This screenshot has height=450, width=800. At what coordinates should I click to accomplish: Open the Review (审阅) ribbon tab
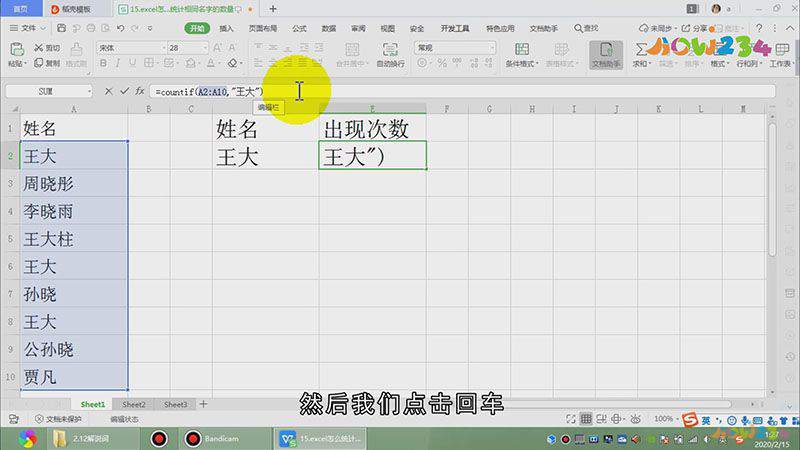pyautogui.click(x=358, y=28)
